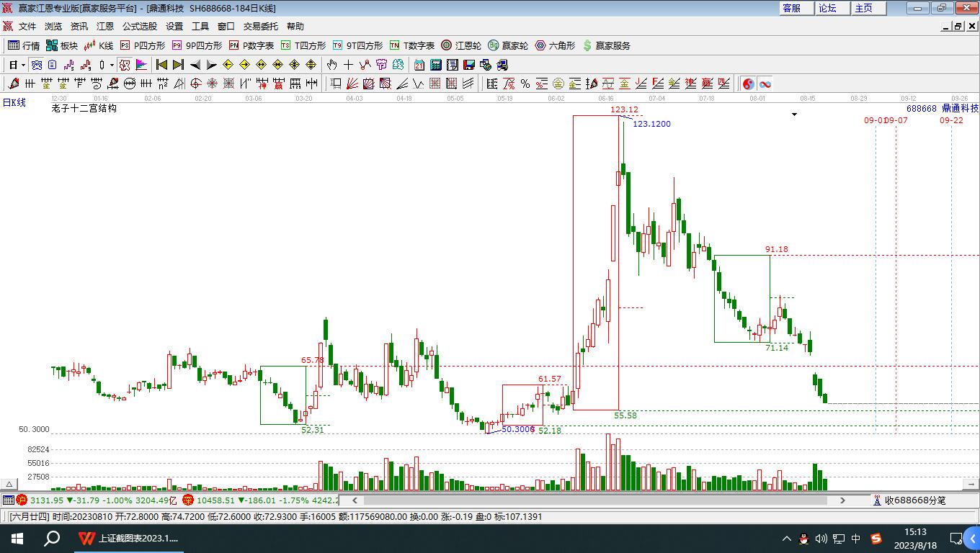The height and width of the screenshot is (553, 980).
Task: Select the red pencil drawing tool
Action: (14, 84)
